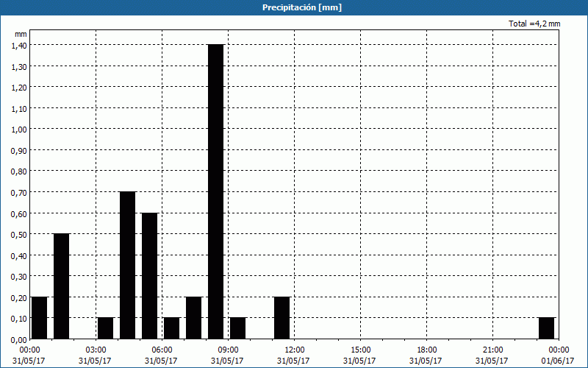
Task: Click the '09:00 31/05/17' x-axis label
Action: 228,355
